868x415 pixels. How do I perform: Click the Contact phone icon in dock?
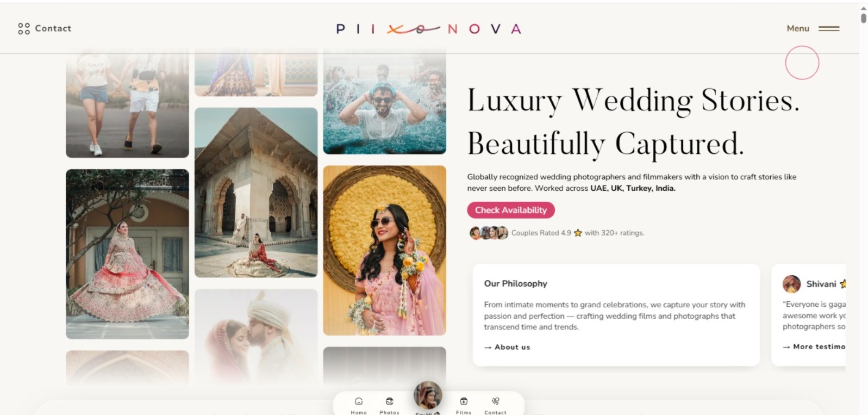(495, 401)
